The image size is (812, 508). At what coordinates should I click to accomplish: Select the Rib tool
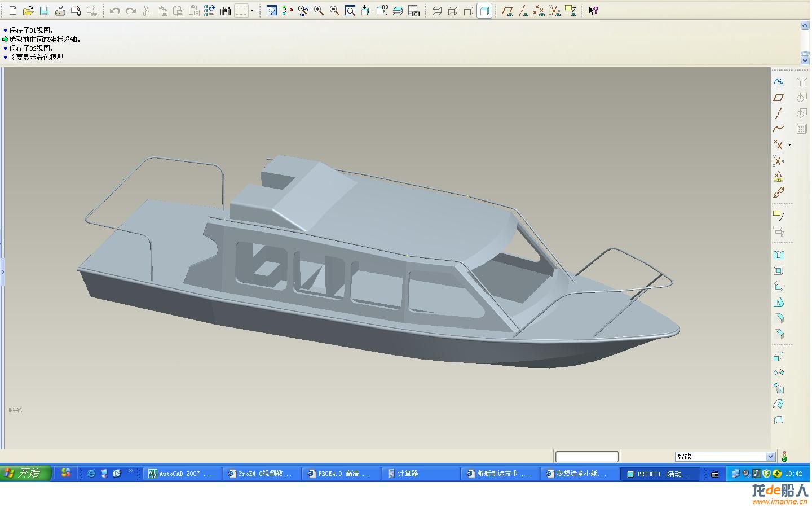point(779,286)
